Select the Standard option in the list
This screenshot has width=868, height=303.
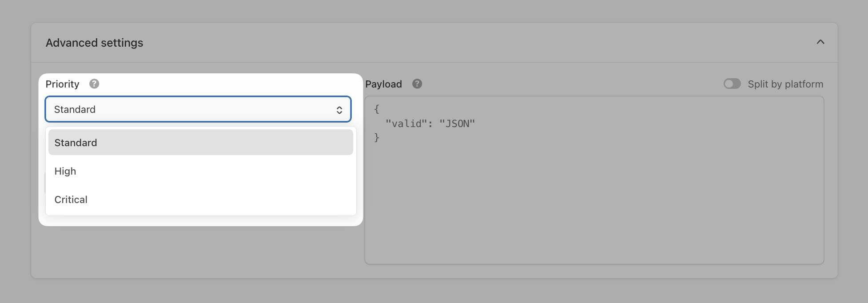pyautogui.click(x=200, y=143)
